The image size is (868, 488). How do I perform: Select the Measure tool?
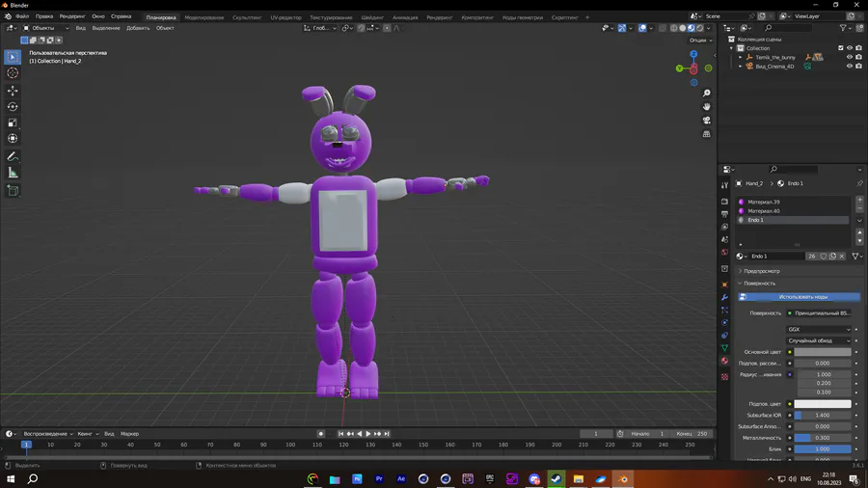coord(13,173)
